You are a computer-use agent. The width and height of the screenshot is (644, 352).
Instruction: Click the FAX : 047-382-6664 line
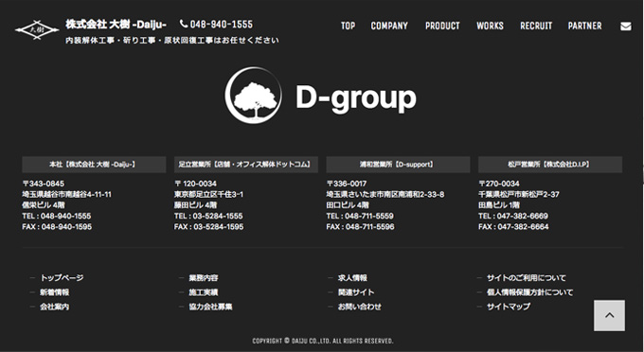513,226
